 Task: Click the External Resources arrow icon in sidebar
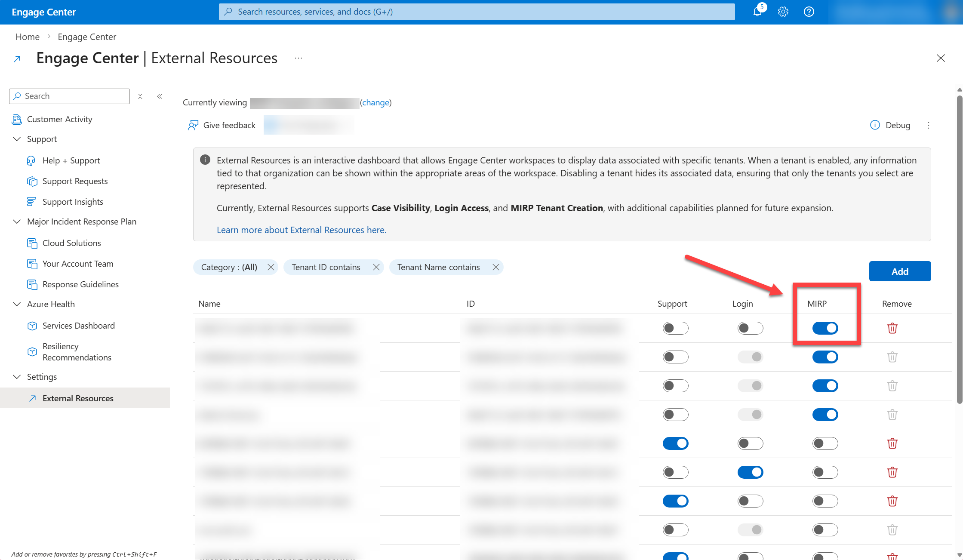point(32,398)
